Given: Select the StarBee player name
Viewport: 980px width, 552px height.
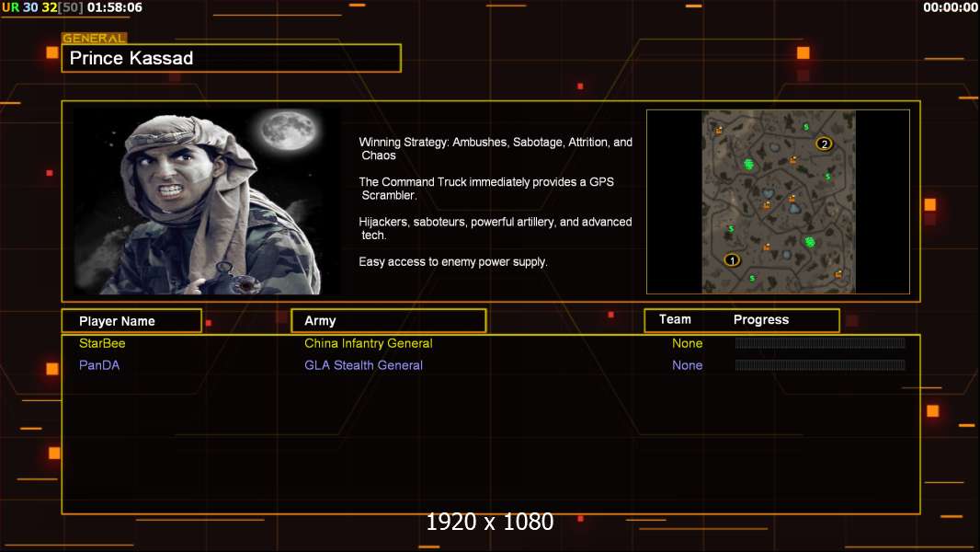Looking at the screenshot, I should point(102,343).
